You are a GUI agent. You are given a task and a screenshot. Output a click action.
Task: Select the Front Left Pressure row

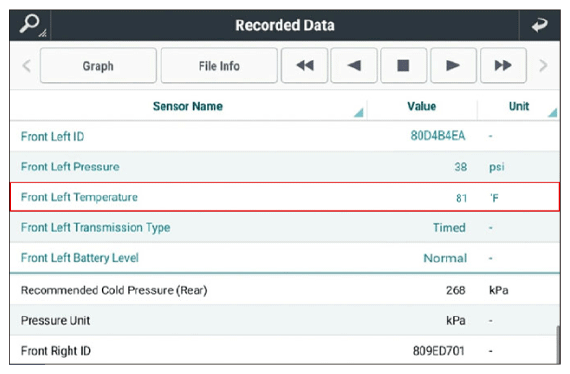(x=285, y=167)
